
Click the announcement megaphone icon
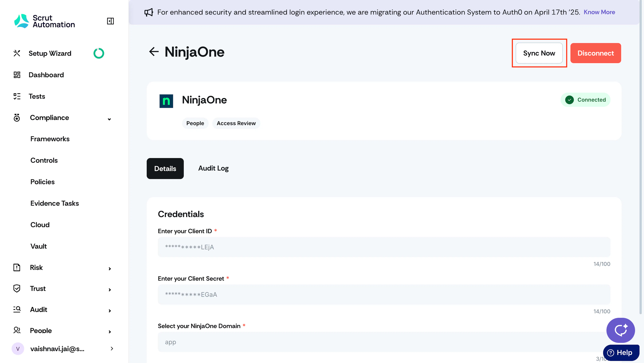point(149,12)
